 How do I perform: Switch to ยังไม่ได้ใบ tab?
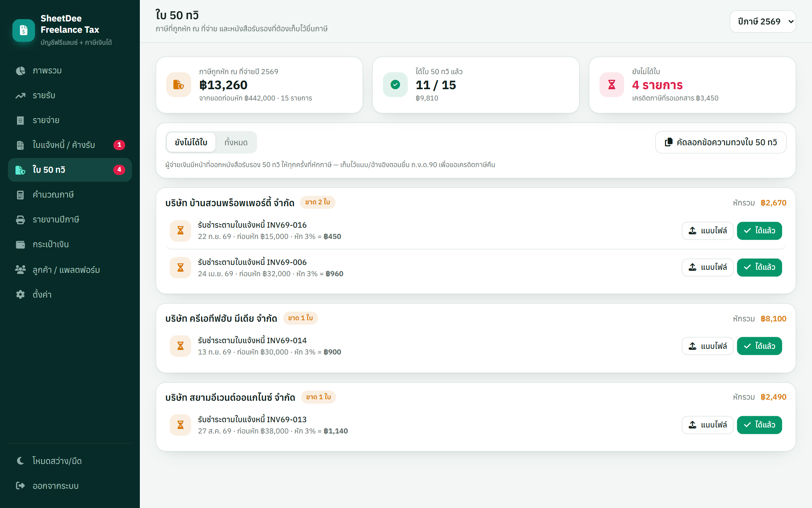[x=191, y=142]
